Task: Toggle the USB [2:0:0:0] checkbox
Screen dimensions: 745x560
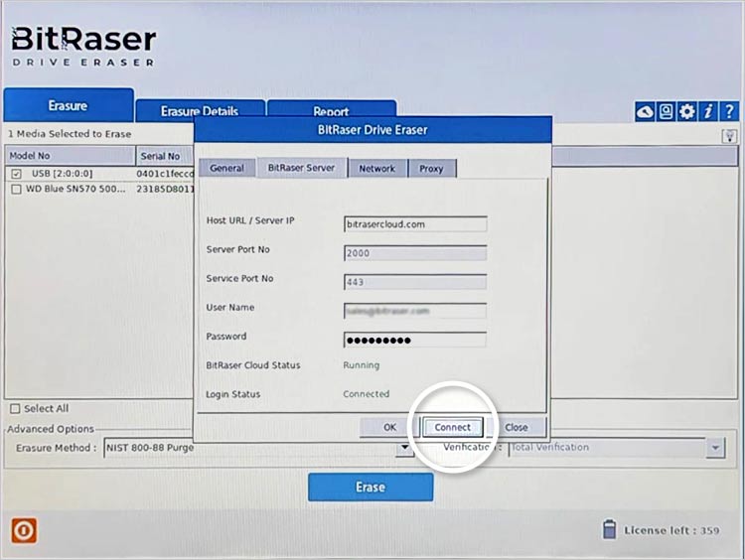Action: [16, 174]
